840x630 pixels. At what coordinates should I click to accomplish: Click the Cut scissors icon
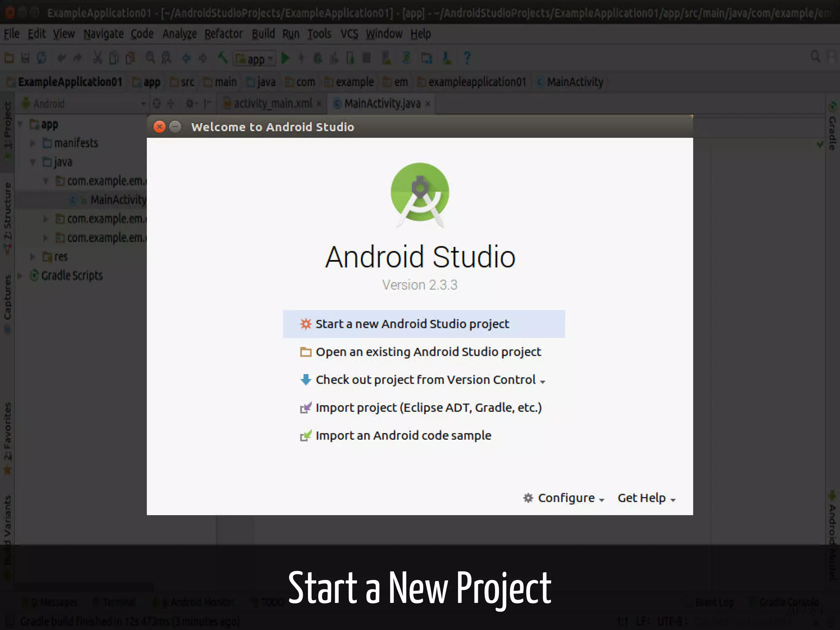click(98, 58)
